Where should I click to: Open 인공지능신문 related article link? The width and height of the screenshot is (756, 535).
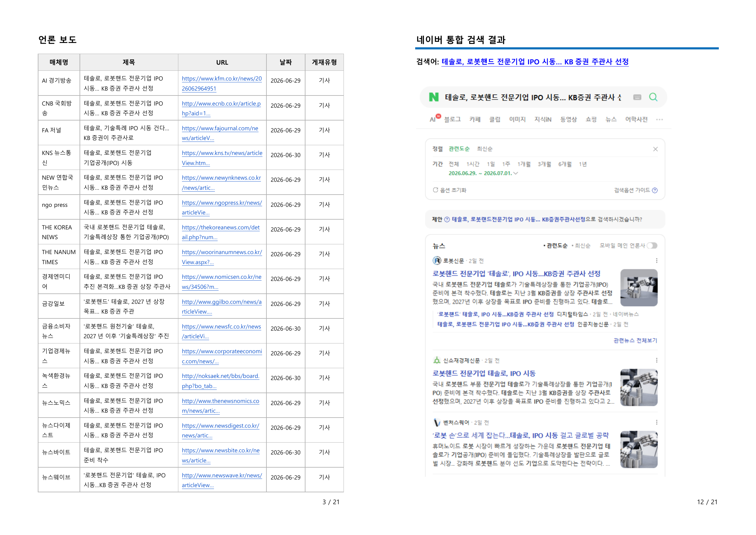coord(505,324)
